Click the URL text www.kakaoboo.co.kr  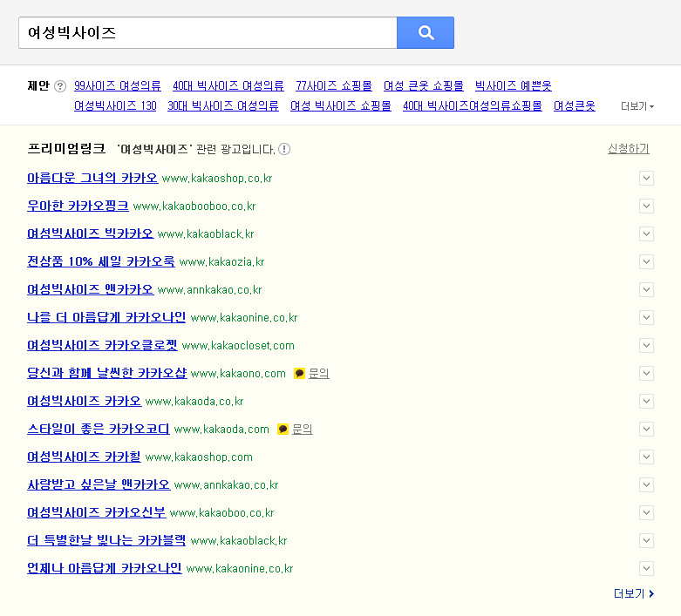222,513
